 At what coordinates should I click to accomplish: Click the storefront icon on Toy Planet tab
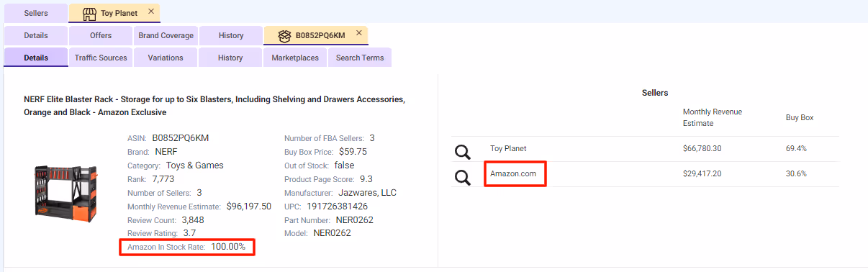click(x=89, y=13)
